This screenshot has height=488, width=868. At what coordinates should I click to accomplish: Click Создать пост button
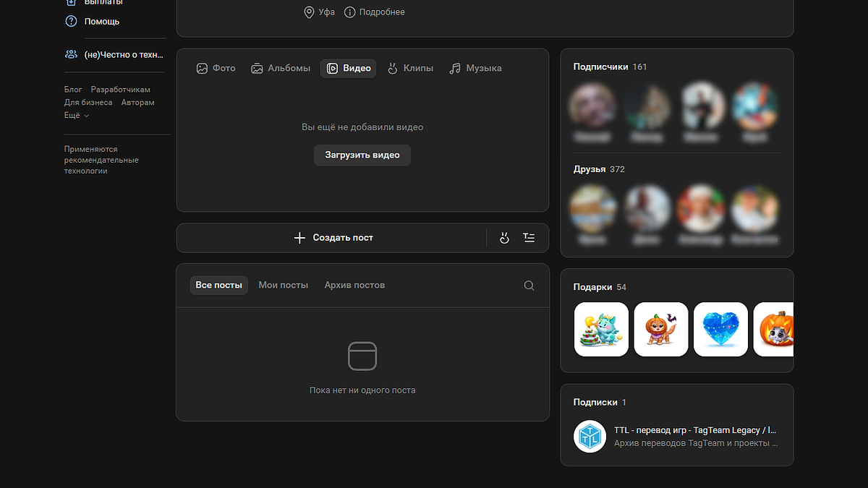[x=333, y=238]
